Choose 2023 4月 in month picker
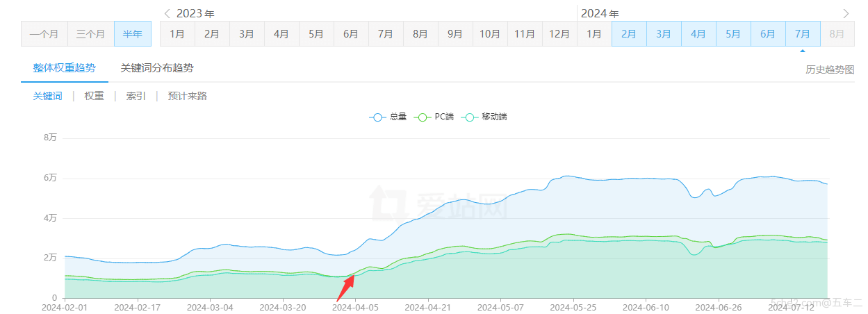 pyautogui.click(x=281, y=34)
